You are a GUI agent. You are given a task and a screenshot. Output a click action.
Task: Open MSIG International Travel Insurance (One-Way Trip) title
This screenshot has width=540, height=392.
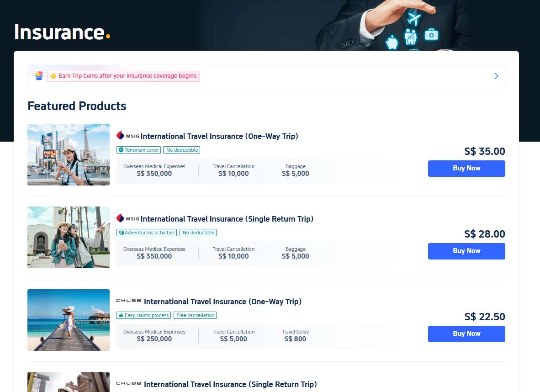219,136
